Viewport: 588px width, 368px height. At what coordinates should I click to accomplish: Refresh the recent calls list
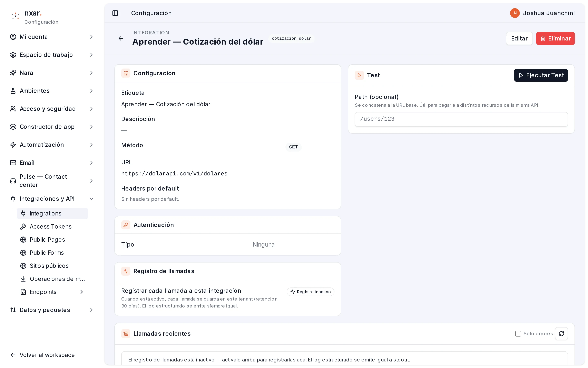coord(561,334)
